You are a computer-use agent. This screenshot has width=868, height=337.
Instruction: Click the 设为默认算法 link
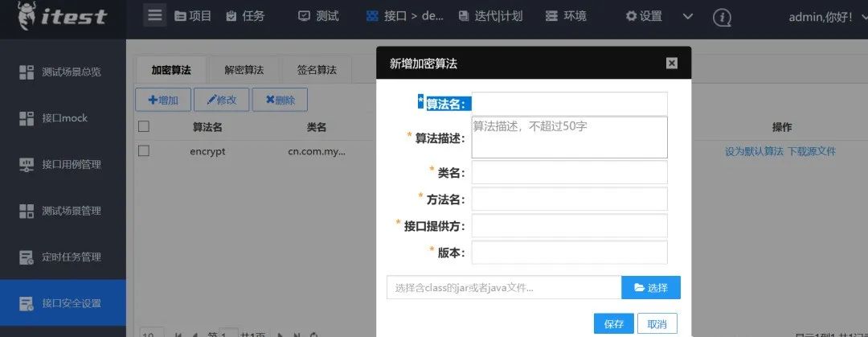pyautogui.click(x=755, y=151)
